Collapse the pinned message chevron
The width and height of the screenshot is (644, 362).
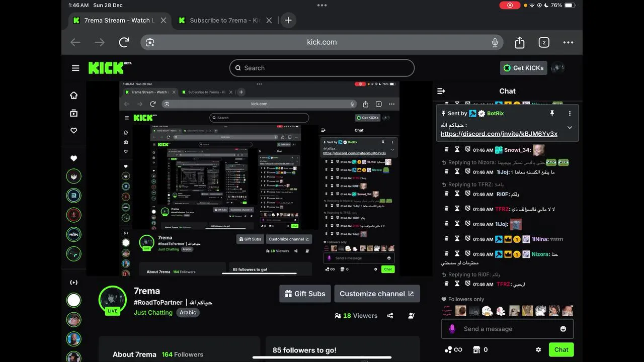(570, 128)
